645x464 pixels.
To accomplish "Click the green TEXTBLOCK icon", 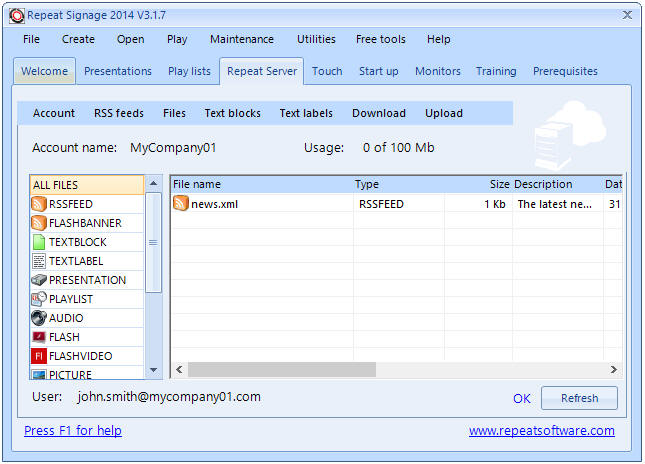I will pyautogui.click(x=39, y=242).
